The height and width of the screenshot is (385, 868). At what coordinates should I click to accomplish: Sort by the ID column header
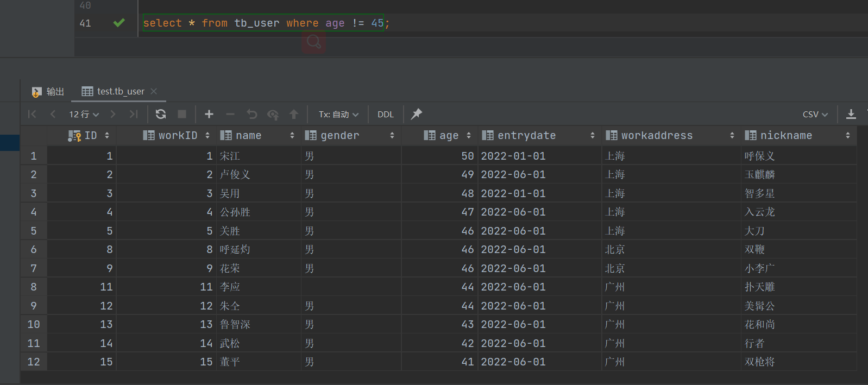pos(82,136)
